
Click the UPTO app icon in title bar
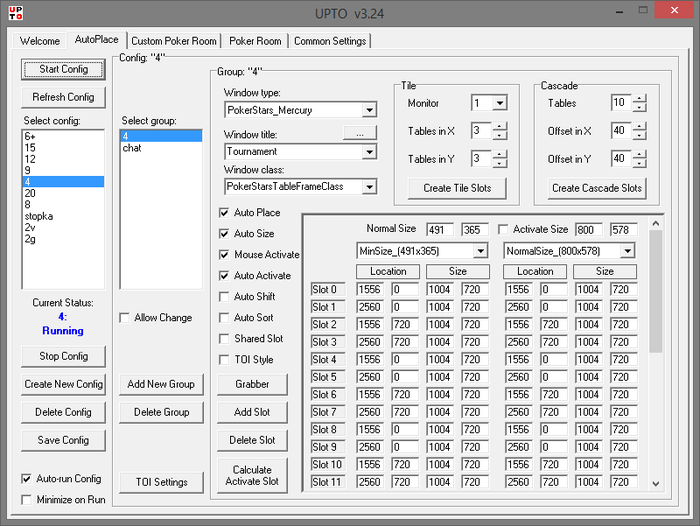coord(16,15)
